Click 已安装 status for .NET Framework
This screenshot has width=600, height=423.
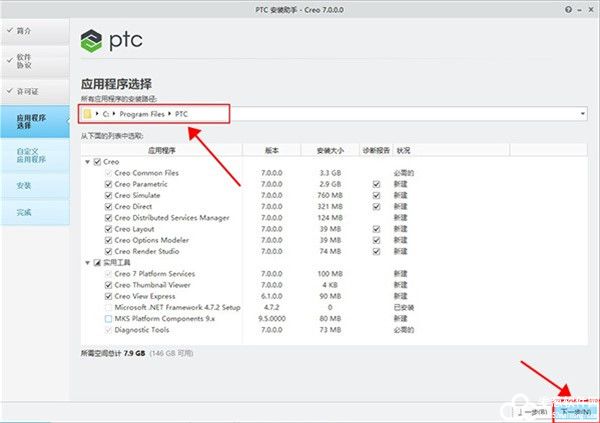pos(404,307)
